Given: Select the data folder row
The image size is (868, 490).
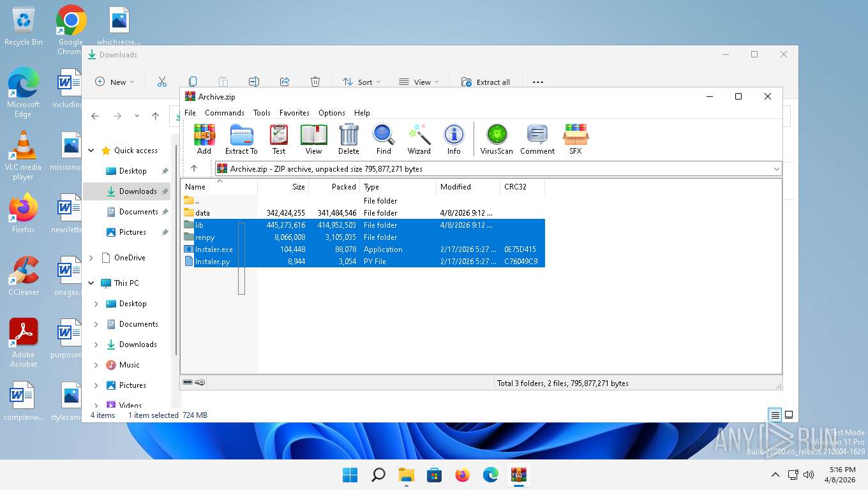Looking at the screenshot, I should 364,213.
